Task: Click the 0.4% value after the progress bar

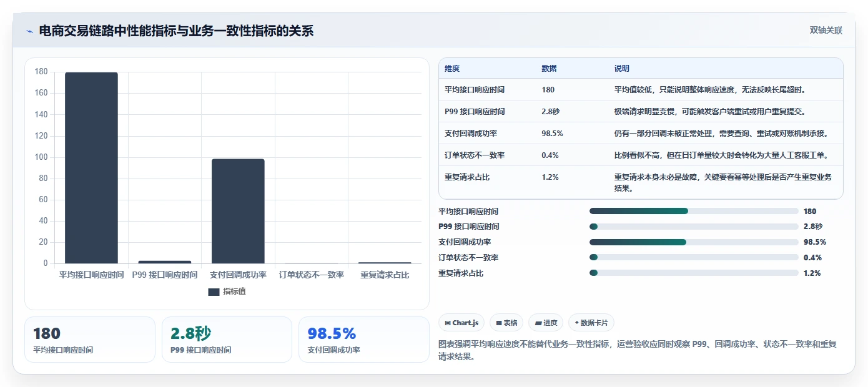Action: click(x=812, y=258)
